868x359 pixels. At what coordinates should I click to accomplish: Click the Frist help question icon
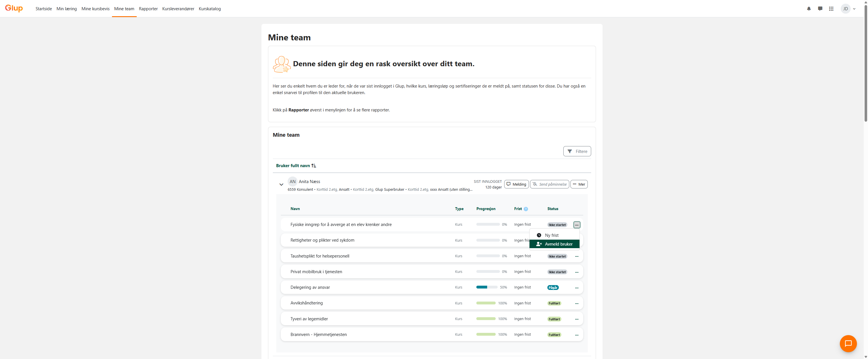[526, 209]
